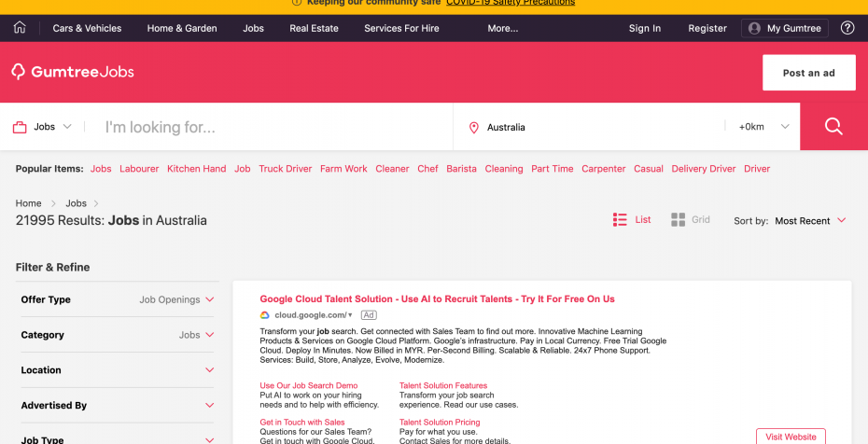The width and height of the screenshot is (868, 444).
Task: Click the Google Cloud logo in ad
Action: [265, 315]
